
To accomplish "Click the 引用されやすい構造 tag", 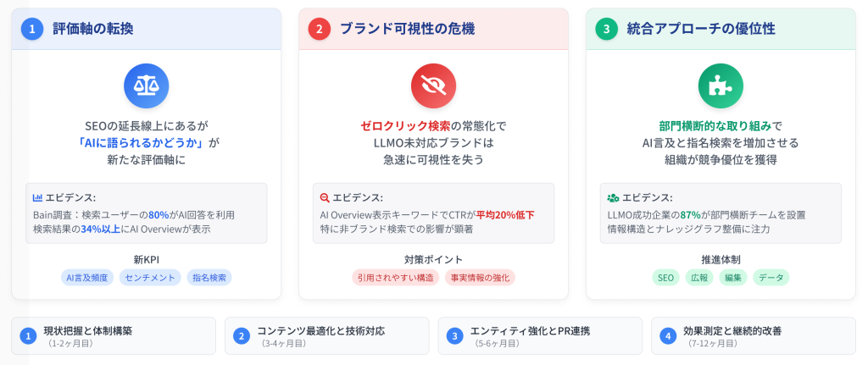I will 395,277.
